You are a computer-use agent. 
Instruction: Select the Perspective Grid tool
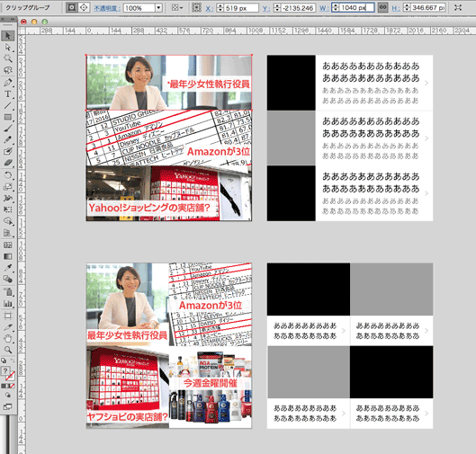tap(8, 233)
